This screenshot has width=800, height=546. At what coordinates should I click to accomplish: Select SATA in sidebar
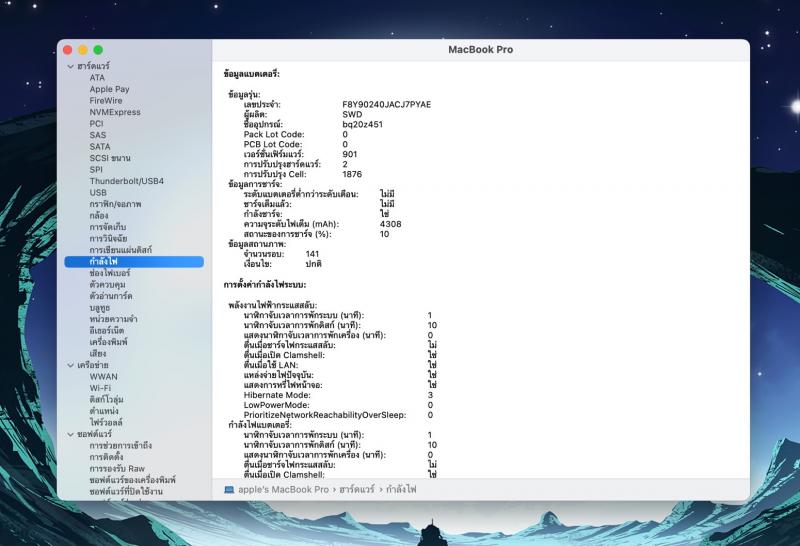[99, 146]
